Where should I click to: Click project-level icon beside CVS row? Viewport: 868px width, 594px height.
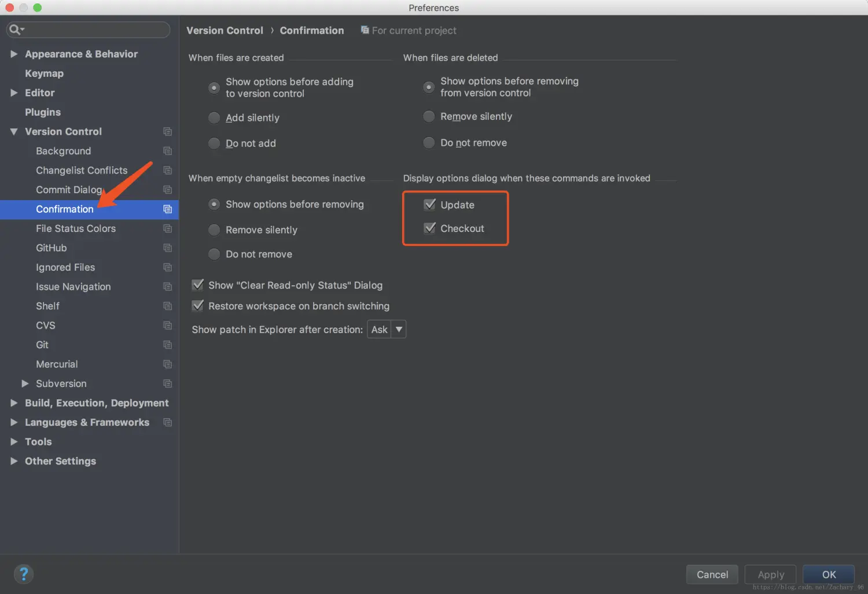pyautogui.click(x=167, y=326)
